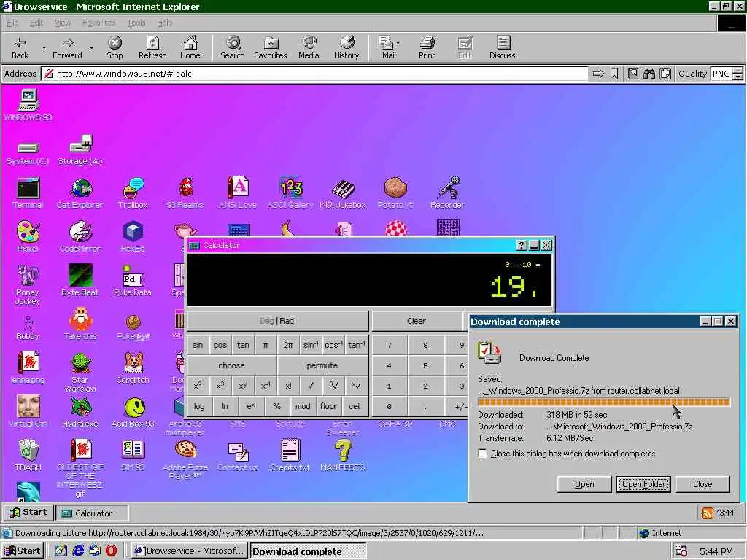Click Windows 93 Start button
The image size is (747, 560).
click(x=28, y=513)
